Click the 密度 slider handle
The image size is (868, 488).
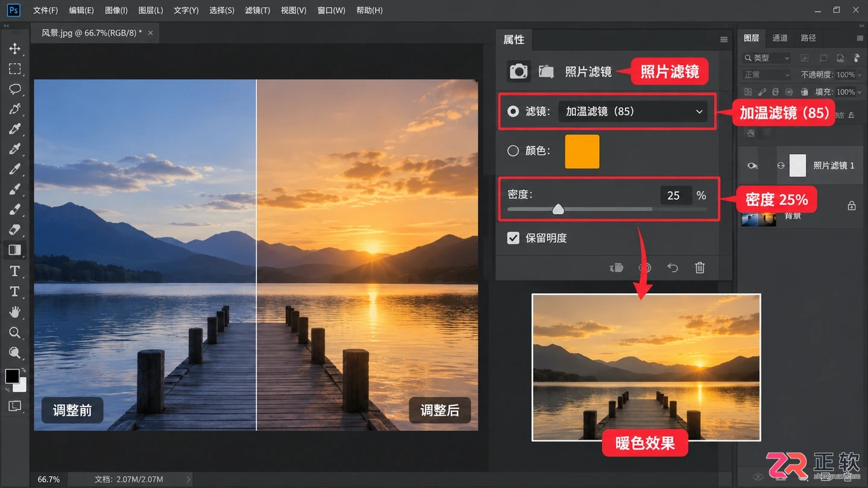coord(558,209)
